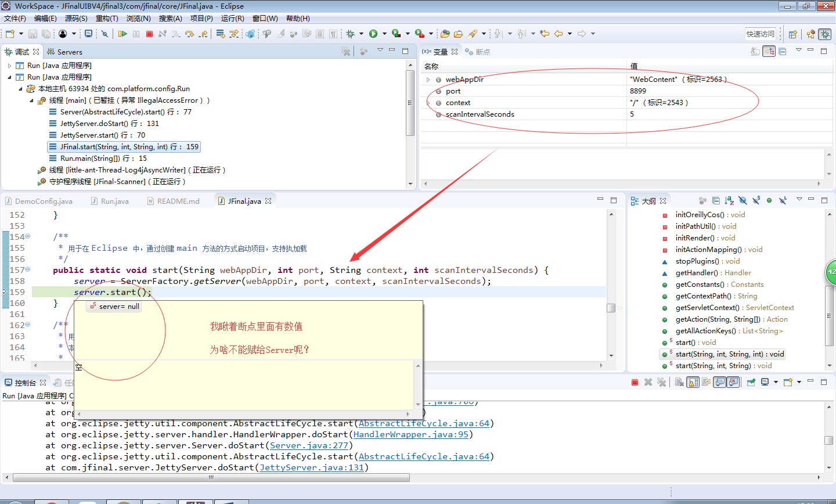Viewport: 836px width, 504px height.
Task: Click the console horizontal scrollbar
Action: [x=211, y=478]
